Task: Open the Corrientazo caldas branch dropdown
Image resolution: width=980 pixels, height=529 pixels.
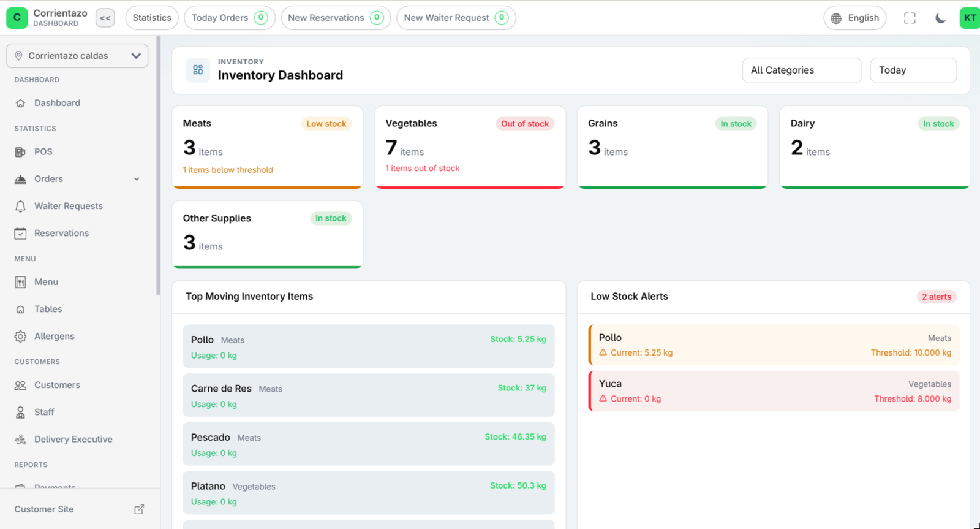Action: point(77,56)
